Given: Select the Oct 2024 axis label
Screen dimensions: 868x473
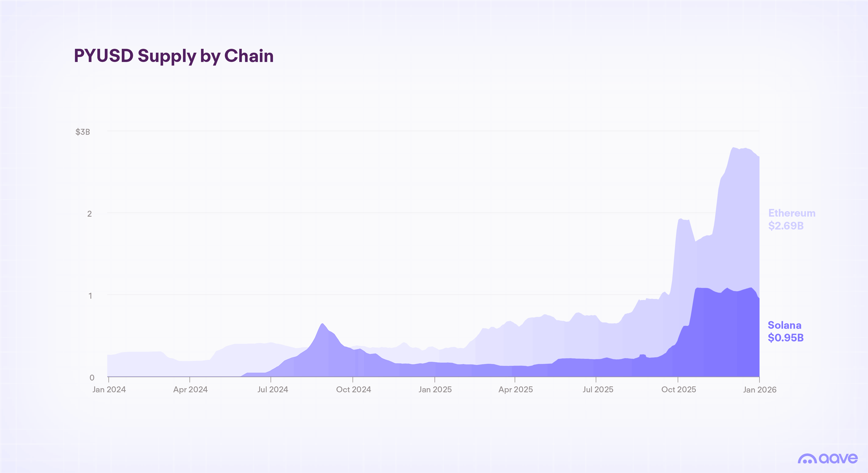Looking at the screenshot, I should tap(354, 389).
